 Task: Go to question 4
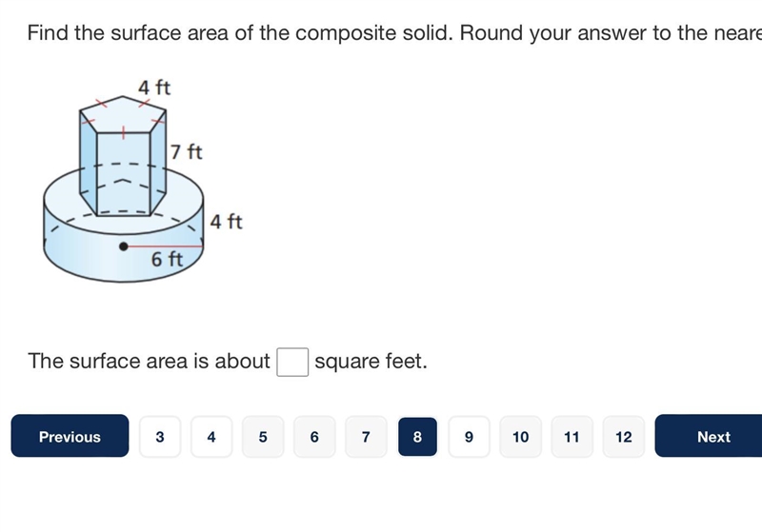click(211, 437)
